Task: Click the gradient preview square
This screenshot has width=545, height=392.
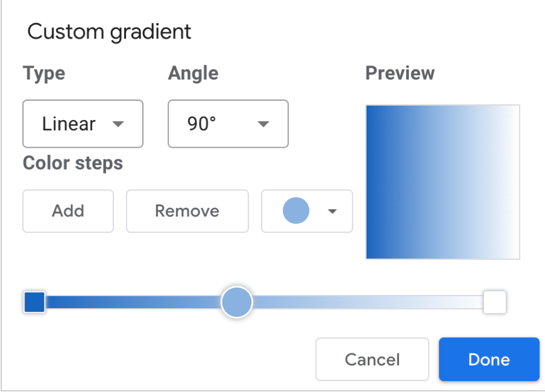Action: tap(442, 182)
